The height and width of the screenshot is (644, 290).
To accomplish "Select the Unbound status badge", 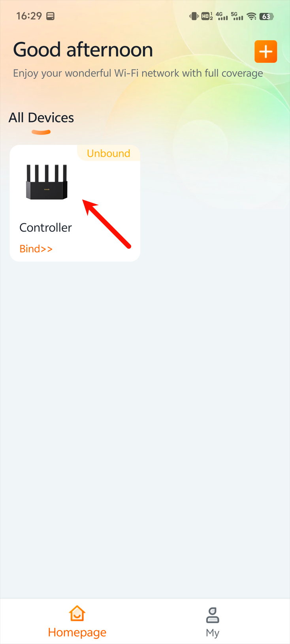I will pyautogui.click(x=108, y=153).
